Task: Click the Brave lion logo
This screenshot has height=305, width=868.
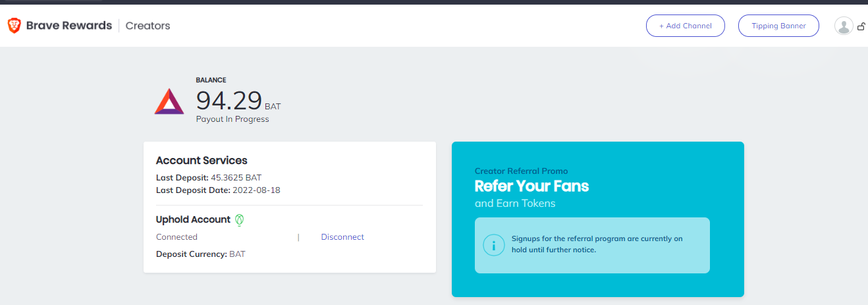Action: tap(14, 26)
